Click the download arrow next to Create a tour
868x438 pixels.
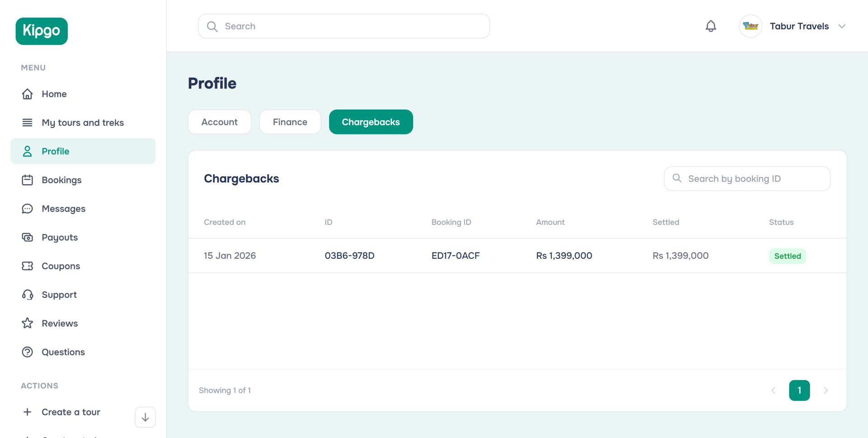click(x=145, y=417)
